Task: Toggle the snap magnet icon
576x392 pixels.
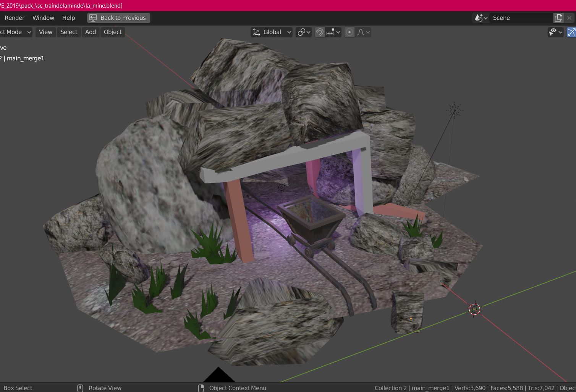Action: point(319,32)
